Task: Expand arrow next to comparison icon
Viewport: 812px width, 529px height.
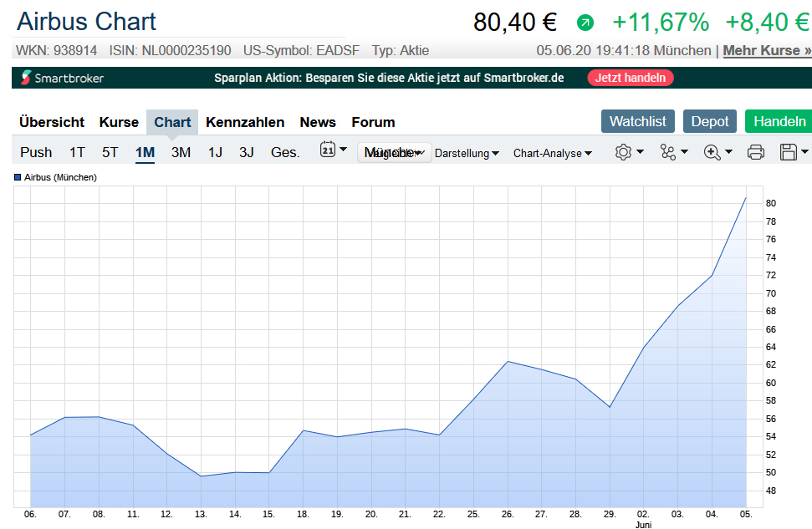Action: [x=685, y=151]
